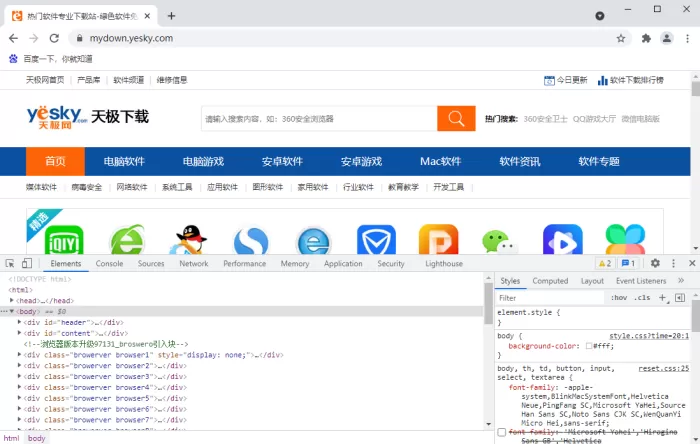Show more Styles pane tabs chevron
The height and width of the screenshot is (444, 700).
pos(681,281)
